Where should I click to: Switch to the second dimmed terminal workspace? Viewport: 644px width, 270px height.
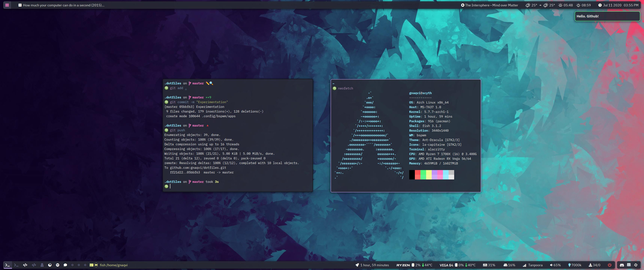pos(16,265)
